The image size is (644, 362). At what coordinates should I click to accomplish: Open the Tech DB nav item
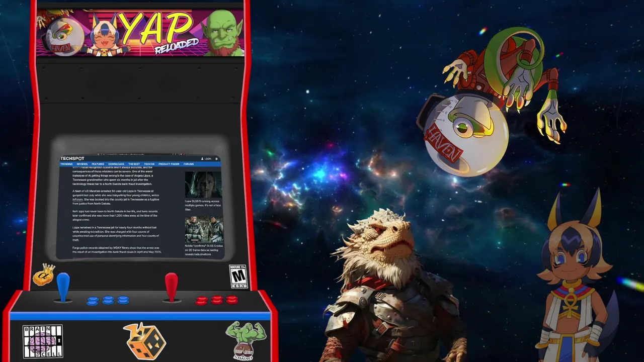tap(149, 164)
